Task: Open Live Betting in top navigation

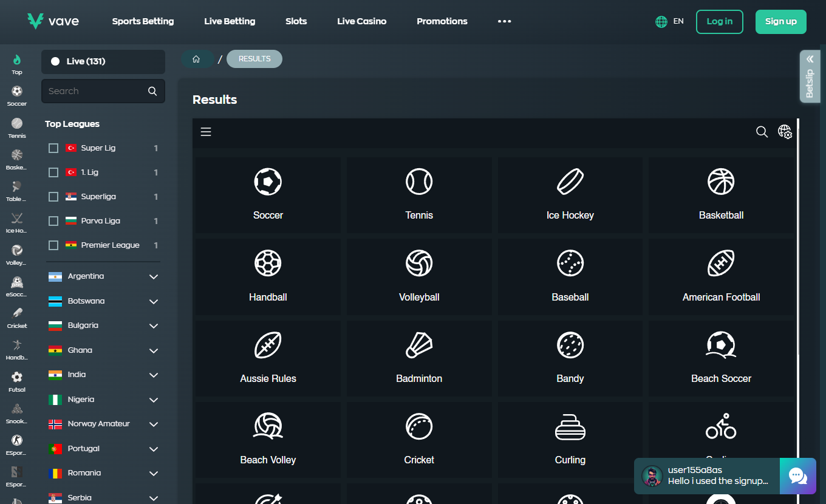Action: click(230, 21)
